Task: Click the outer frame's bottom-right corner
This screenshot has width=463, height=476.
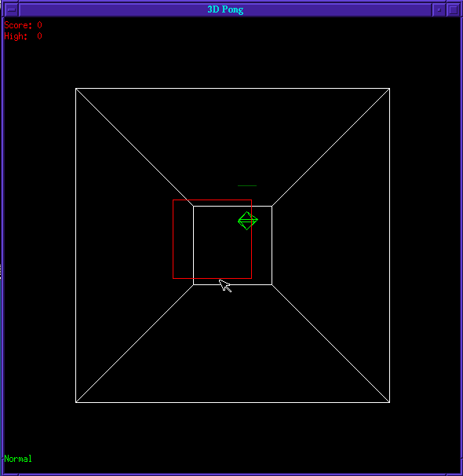Action: [x=389, y=402]
